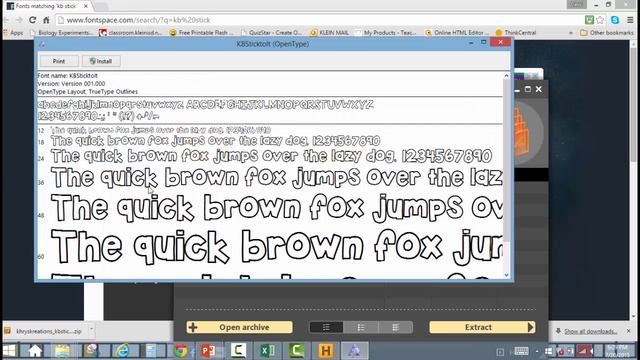Expand the zip download options arrow

point(91,329)
